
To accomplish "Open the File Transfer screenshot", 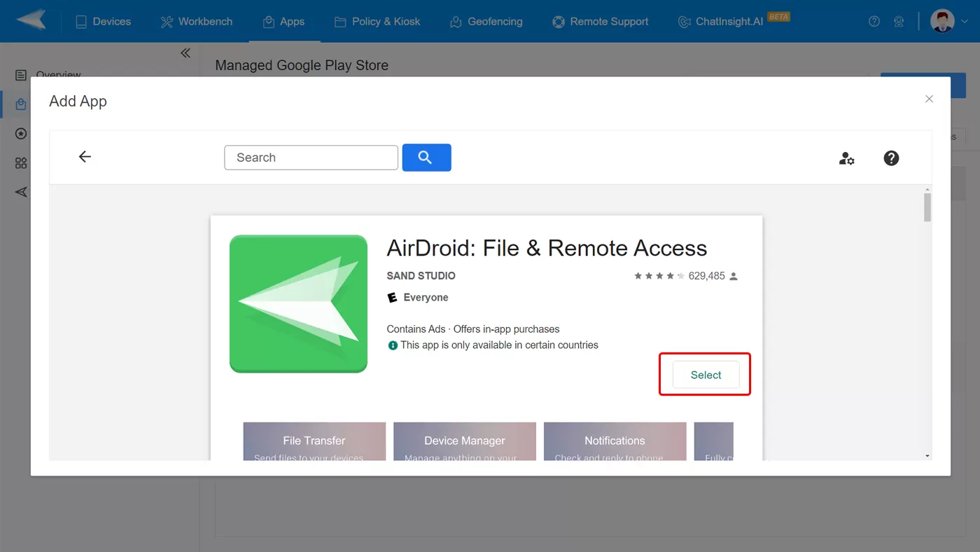I will tap(314, 441).
